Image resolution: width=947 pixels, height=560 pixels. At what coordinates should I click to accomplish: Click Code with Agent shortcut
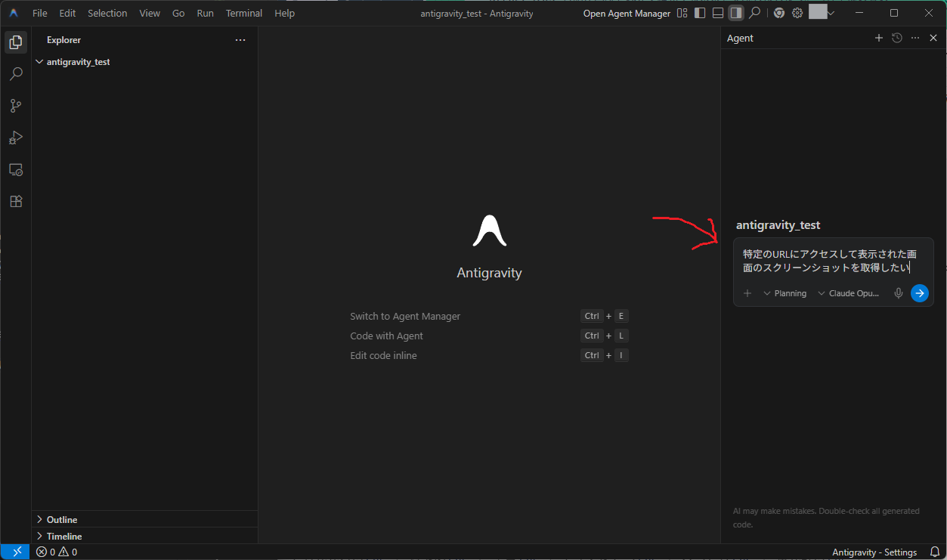pos(386,336)
